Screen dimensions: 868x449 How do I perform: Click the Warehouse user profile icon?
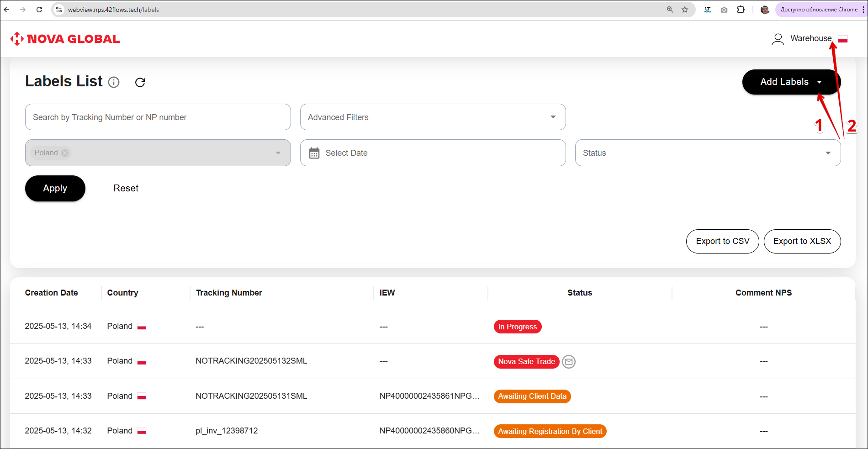(x=778, y=39)
